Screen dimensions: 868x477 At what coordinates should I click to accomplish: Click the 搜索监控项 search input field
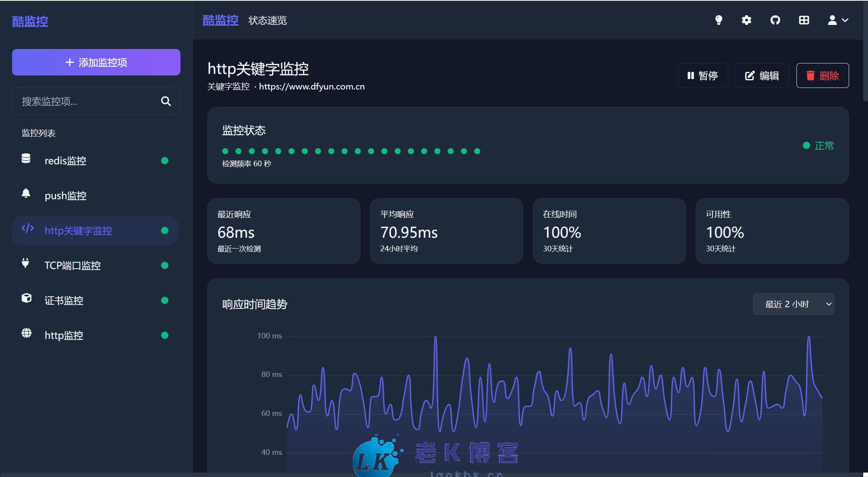click(x=84, y=101)
